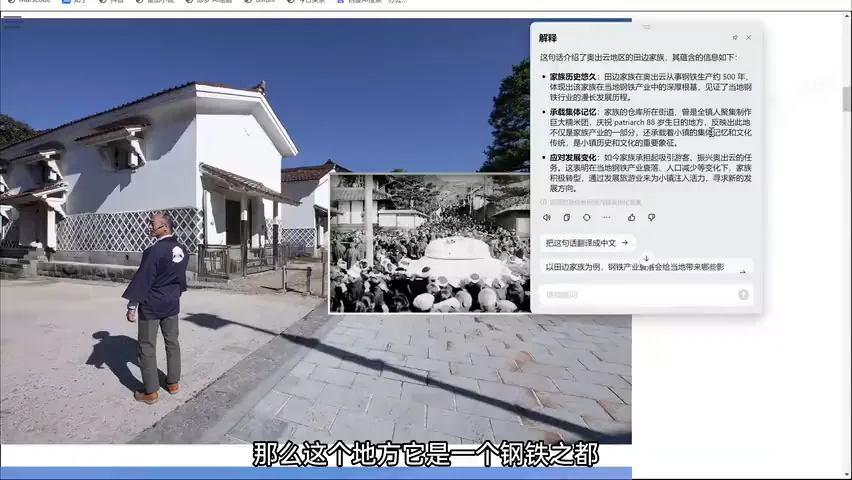Image resolution: width=852 pixels, height=480 pixels.
Task: Click the scrollbar up arrow
Action: tap(846, 16)
